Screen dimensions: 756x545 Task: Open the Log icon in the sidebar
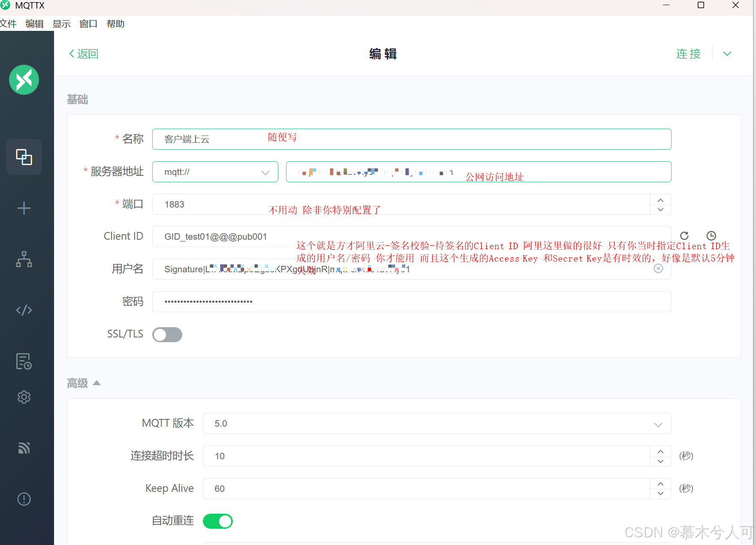click(24, 361)
